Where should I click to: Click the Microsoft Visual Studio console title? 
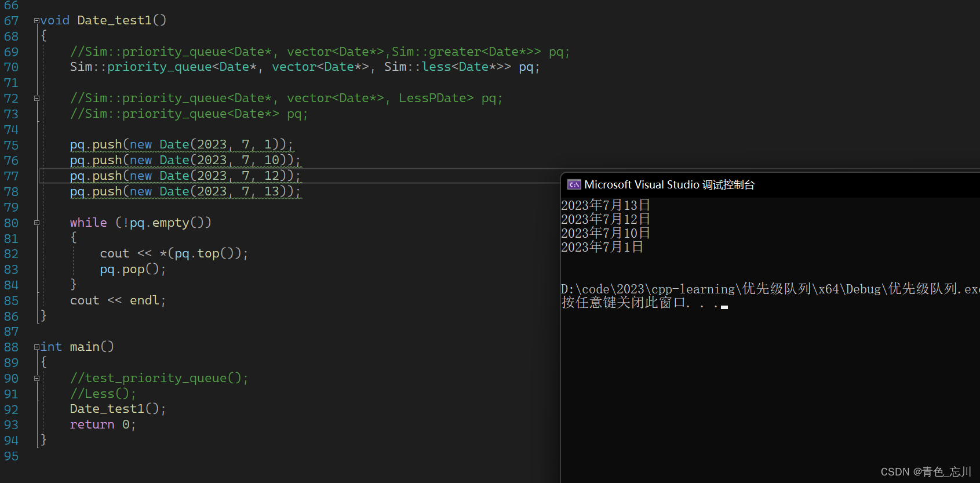pos(669,184)
